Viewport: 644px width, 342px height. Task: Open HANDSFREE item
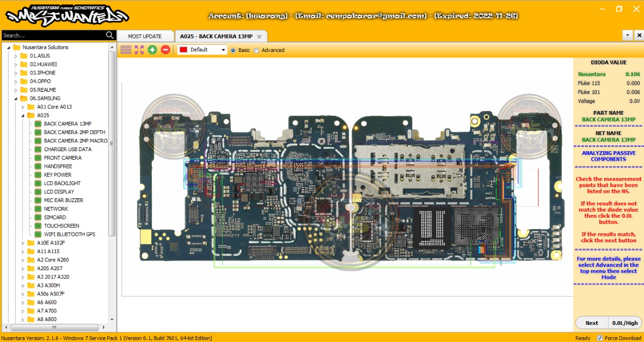57,166
